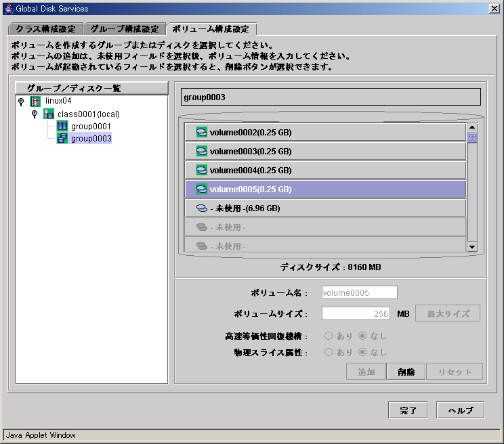Select 'あり' for 高速等価性回復機構
The image size is (504, 444).
click(x=329, y=336)
